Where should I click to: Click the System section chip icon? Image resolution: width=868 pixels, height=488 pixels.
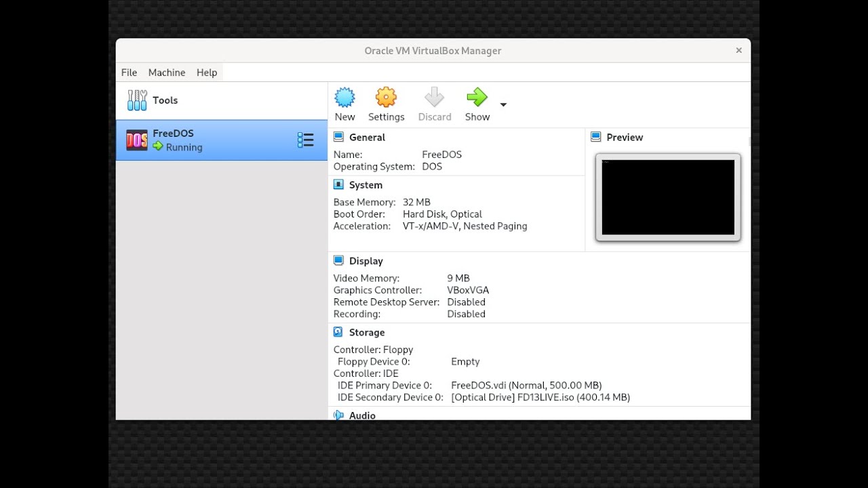pyautogui.click(x=338, y=184)
